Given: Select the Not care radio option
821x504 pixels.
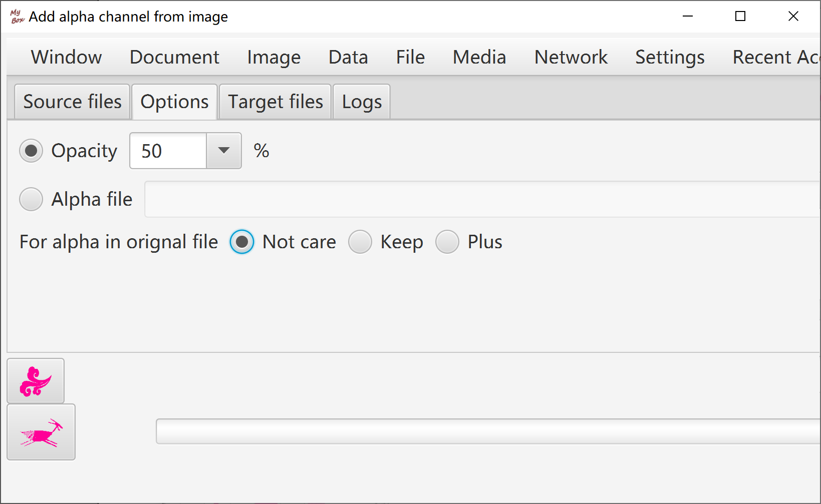Looking at the screenshot, I should [242, 242].
